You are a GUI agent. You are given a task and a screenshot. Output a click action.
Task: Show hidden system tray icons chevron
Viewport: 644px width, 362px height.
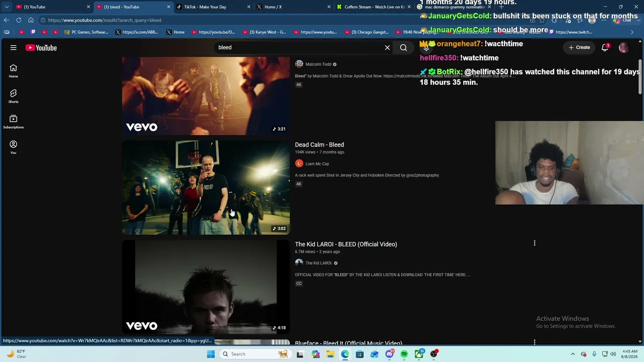tap(573, 354)
